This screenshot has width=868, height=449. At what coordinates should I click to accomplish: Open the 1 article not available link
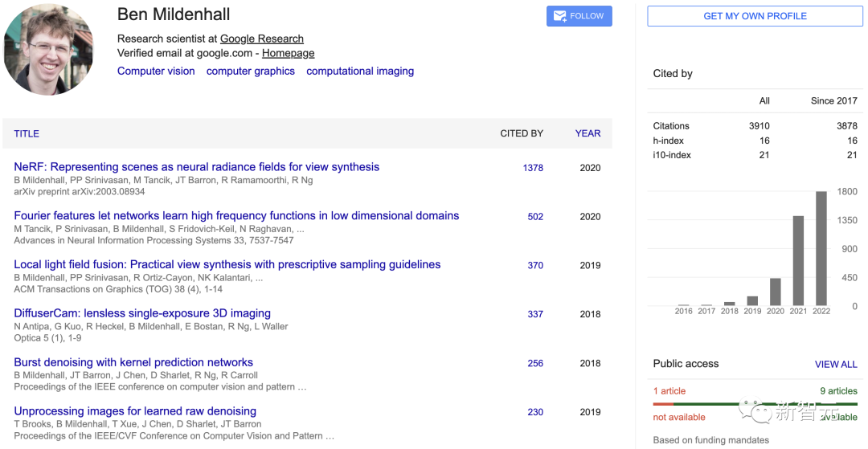click(x=669, y=391)
